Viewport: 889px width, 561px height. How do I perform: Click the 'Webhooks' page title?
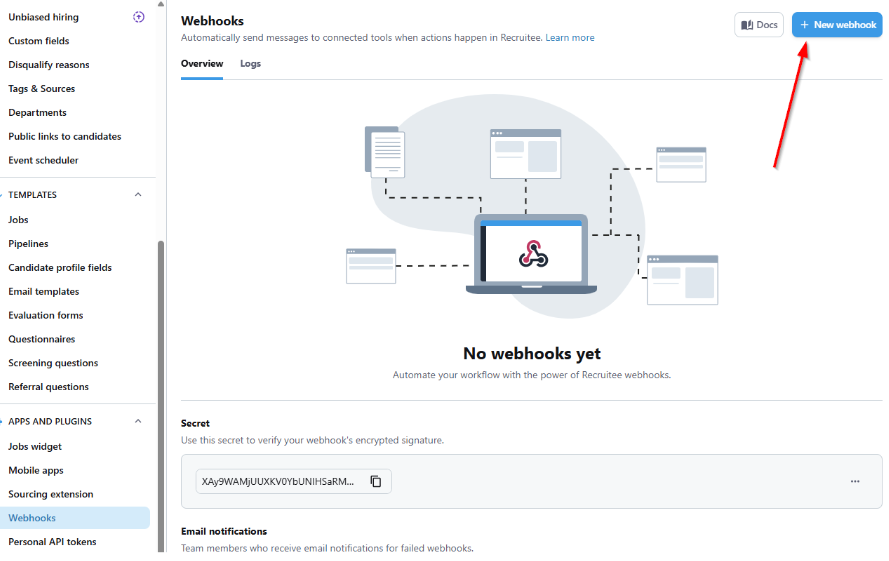[212, 21]
